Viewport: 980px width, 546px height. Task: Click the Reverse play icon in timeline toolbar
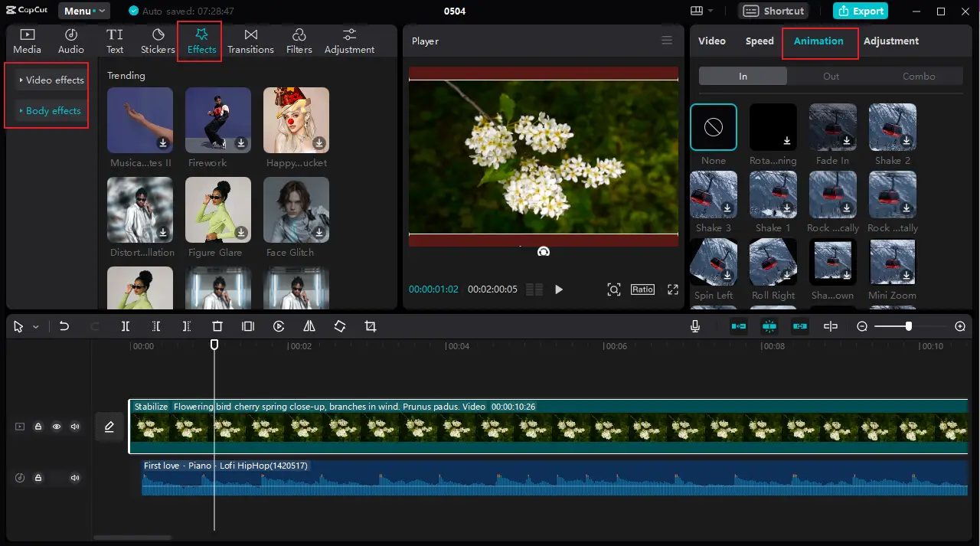pyautogui.click(x=279, y=326)
